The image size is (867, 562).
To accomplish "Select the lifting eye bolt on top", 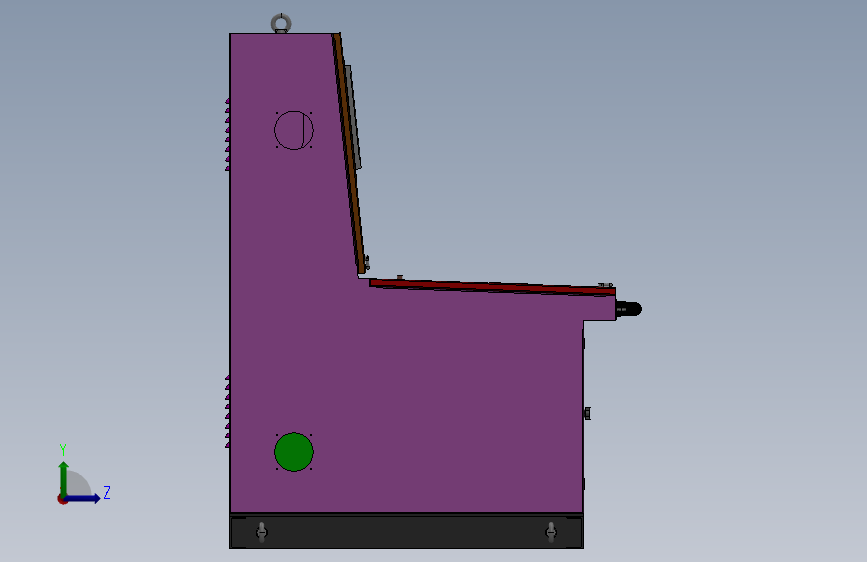I will 281,23.
